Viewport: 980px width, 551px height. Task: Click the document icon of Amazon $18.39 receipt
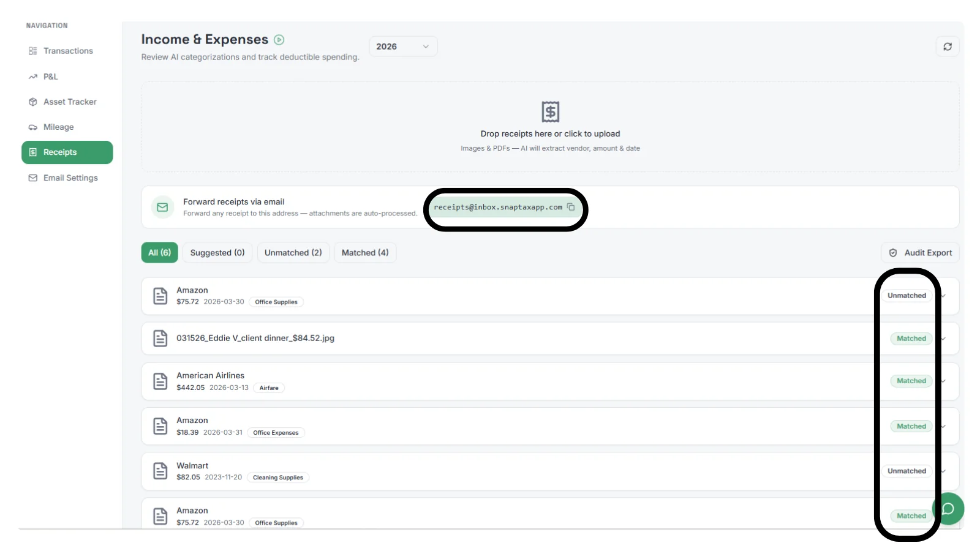tap(160, 426)
